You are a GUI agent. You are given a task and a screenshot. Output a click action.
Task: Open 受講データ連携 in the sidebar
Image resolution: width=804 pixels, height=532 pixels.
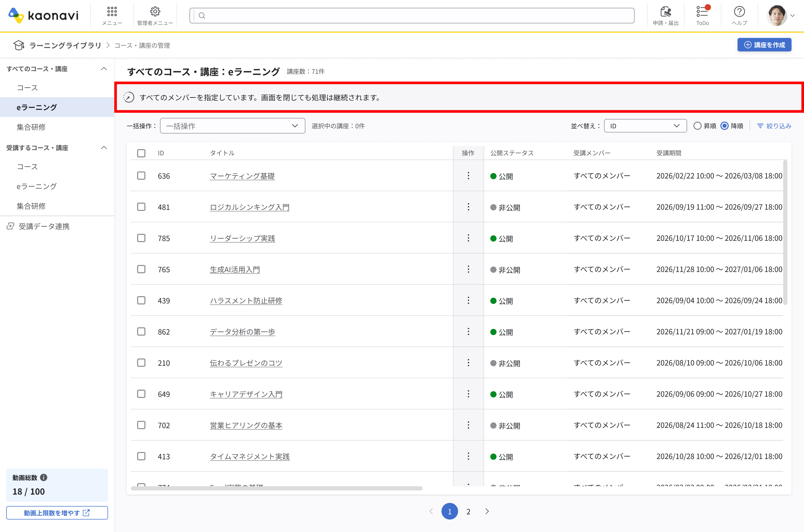tap(38, 226)
